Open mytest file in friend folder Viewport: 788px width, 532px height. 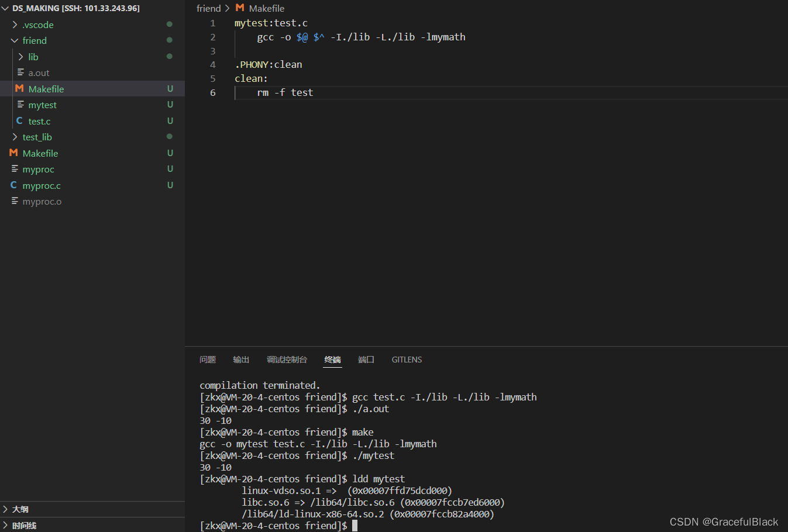(42, 105)
